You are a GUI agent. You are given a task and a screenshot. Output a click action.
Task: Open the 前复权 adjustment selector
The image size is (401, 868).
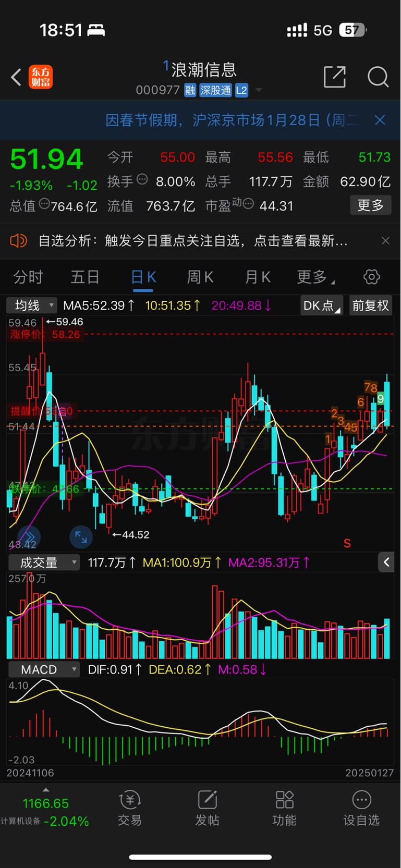[370, 305]
